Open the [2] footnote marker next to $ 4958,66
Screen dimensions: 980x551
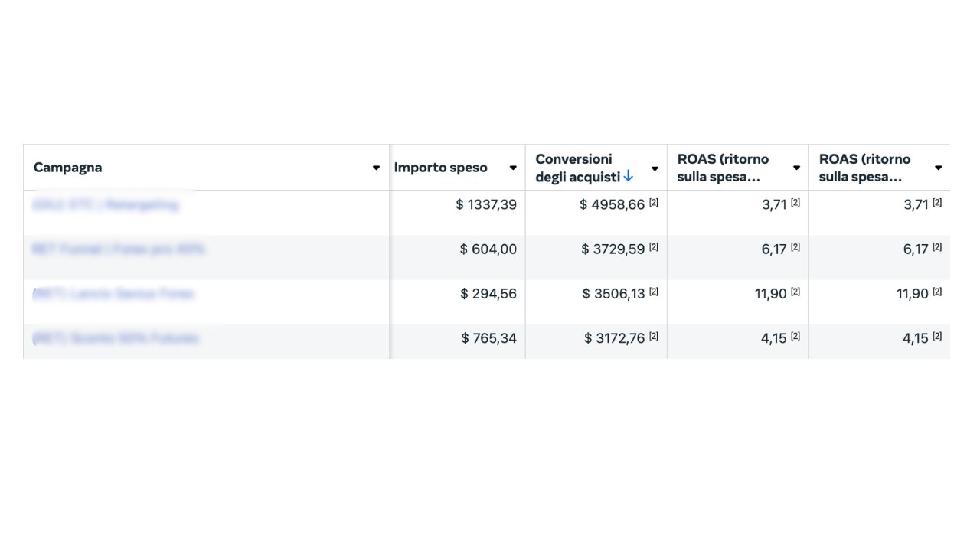click(654, 203)
